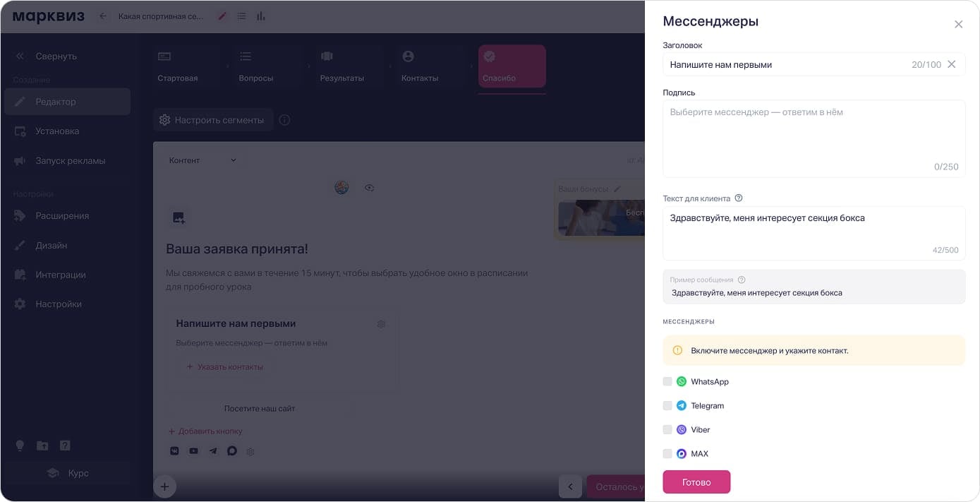
Task: Click the Осталось button at bottom
Action: tap(616, 486)
